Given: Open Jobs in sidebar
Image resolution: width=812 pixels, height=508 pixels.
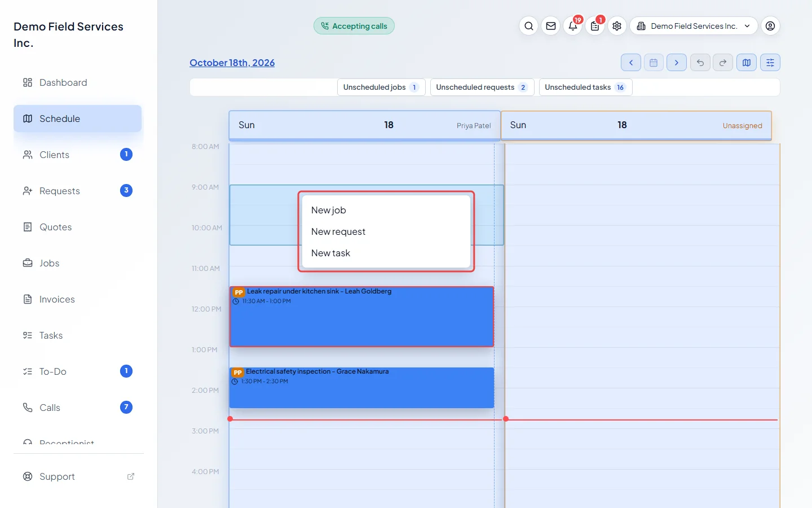Looking at the screenshot, I should pos(78,263).
